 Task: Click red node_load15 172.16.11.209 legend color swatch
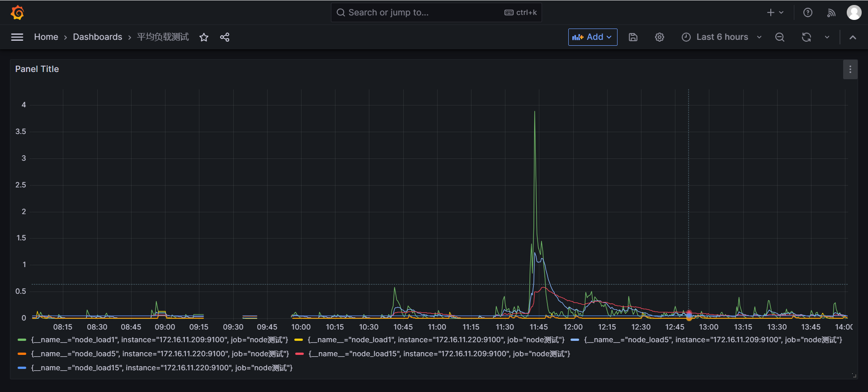coord(299,354)
